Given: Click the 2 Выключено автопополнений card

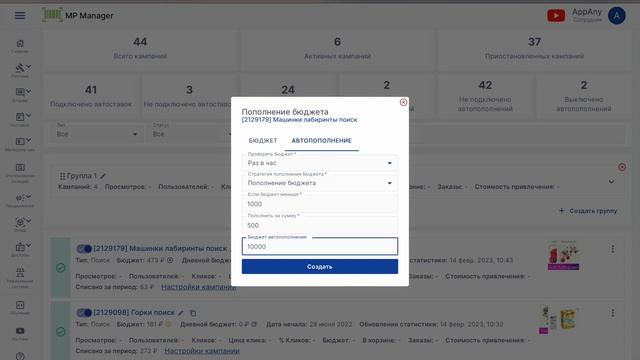Looking at the screenshot, I should pos(584,96).
